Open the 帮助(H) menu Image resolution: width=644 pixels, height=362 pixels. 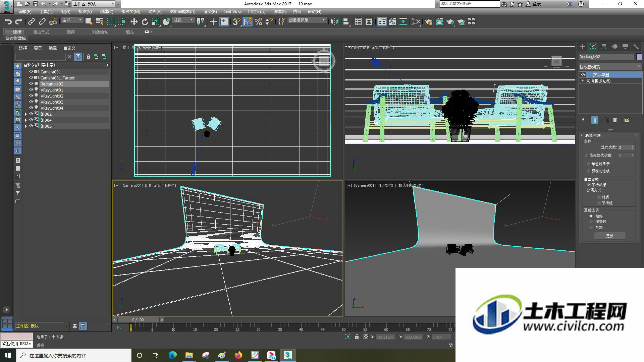[x=314, y=12]
